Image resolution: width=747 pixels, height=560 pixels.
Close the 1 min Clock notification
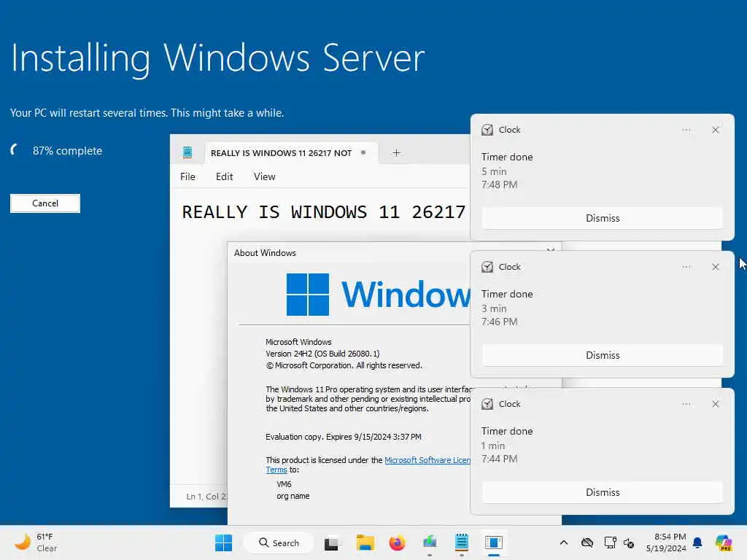pyautogui.click(x=716, y=404)
